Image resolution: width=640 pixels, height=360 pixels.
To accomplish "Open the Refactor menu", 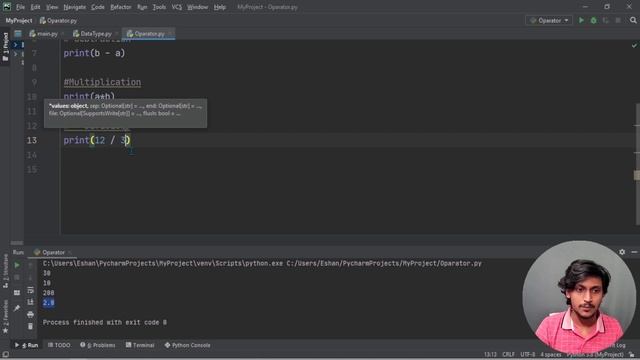I will 121,7.
